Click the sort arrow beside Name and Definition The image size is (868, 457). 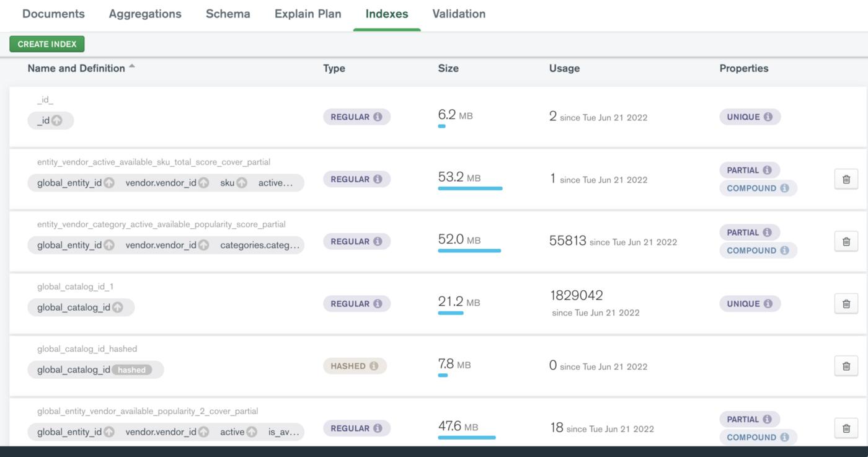click(x=131, y=67)
